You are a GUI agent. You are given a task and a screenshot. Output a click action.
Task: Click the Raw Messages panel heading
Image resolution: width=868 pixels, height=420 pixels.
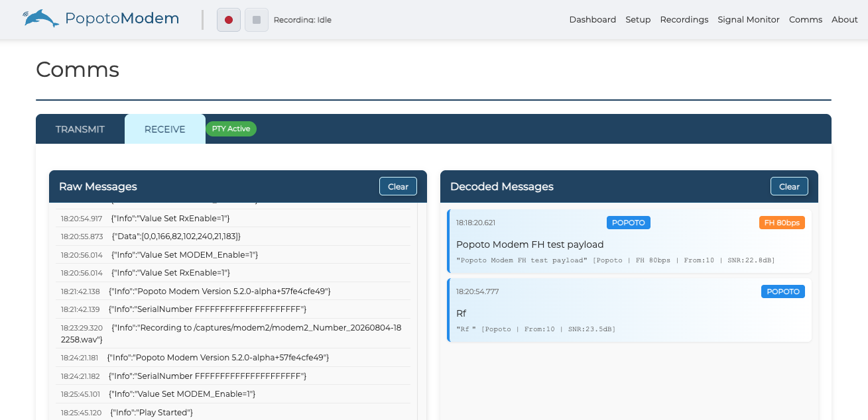tap(98, 187)
